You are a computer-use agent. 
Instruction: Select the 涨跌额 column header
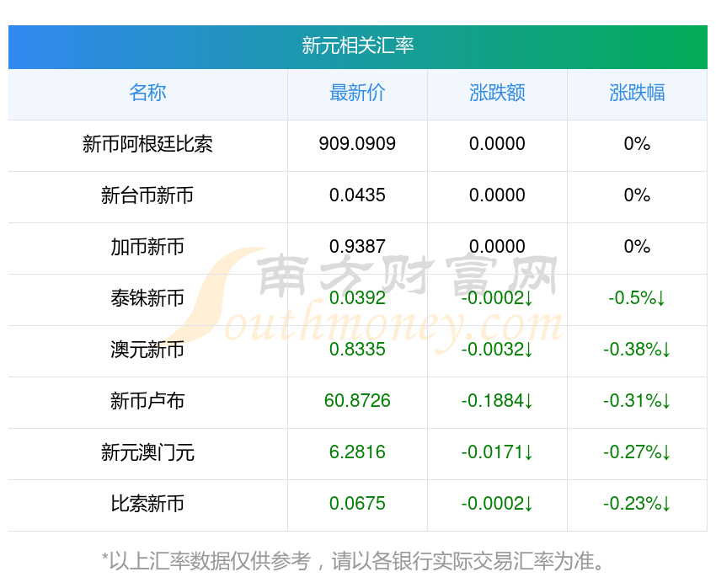tap(497, 93)
